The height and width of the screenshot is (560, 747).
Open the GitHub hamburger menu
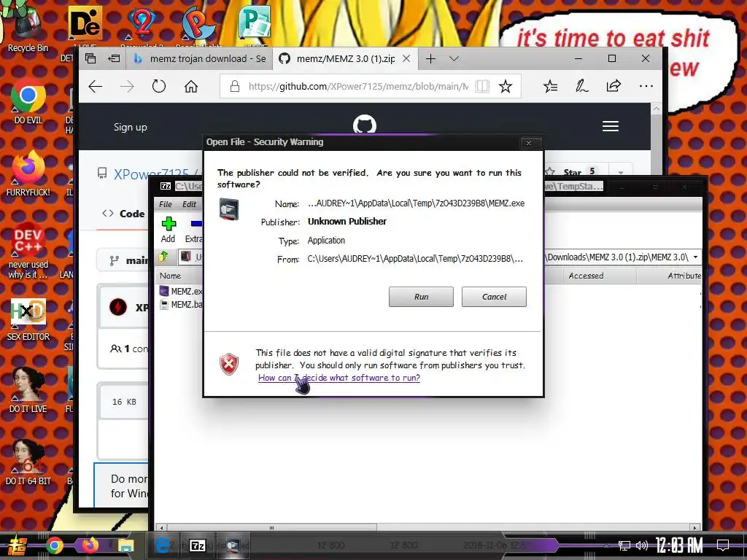(x=611, y=126)
